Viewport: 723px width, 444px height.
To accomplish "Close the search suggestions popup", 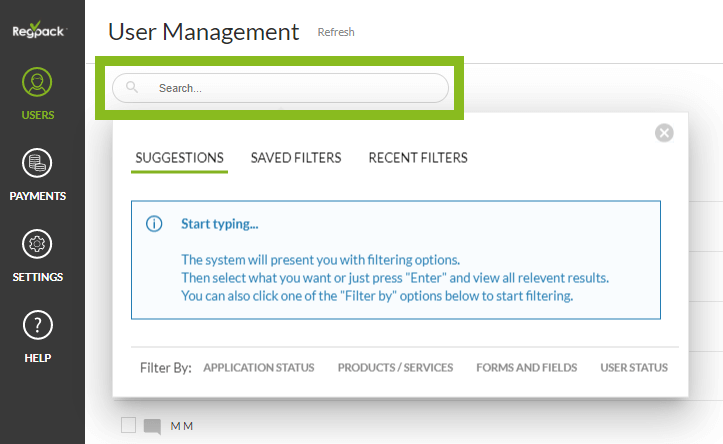I will [664, 133].
